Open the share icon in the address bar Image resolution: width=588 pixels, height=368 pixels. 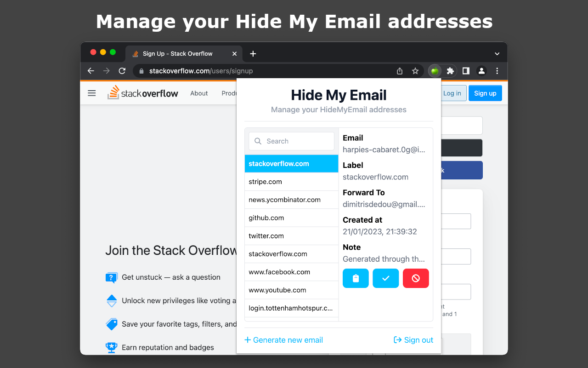coord(399,71)
